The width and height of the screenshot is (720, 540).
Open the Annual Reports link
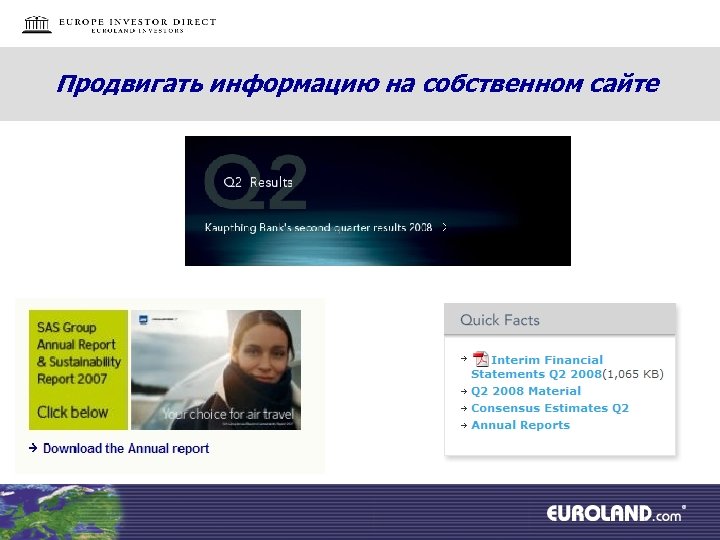520,425
